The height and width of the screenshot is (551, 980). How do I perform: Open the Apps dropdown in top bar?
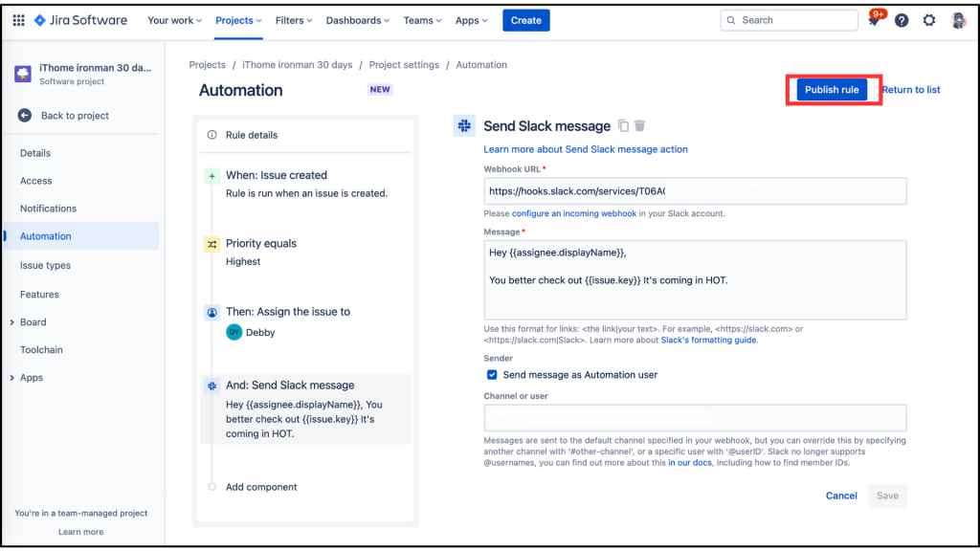click(x=471, y=20)
